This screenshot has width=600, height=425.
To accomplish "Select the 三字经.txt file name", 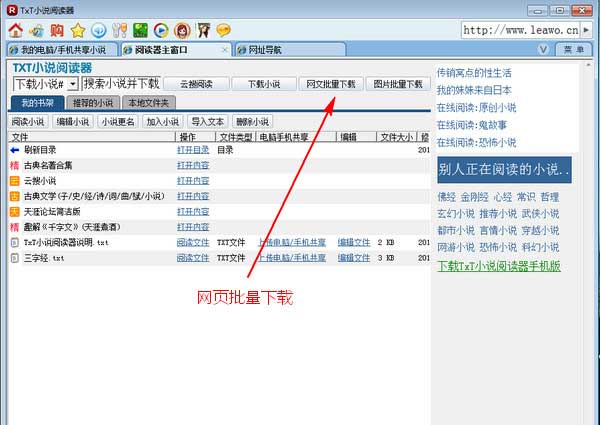I will pyautogui.click(x=44, y=258).
